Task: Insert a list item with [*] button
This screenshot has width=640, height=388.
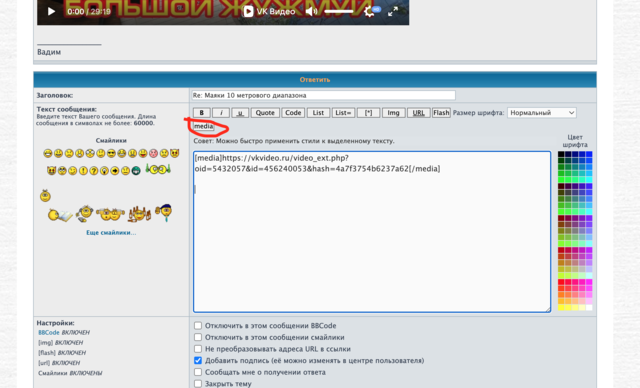Action: click(x=369, y=113)
